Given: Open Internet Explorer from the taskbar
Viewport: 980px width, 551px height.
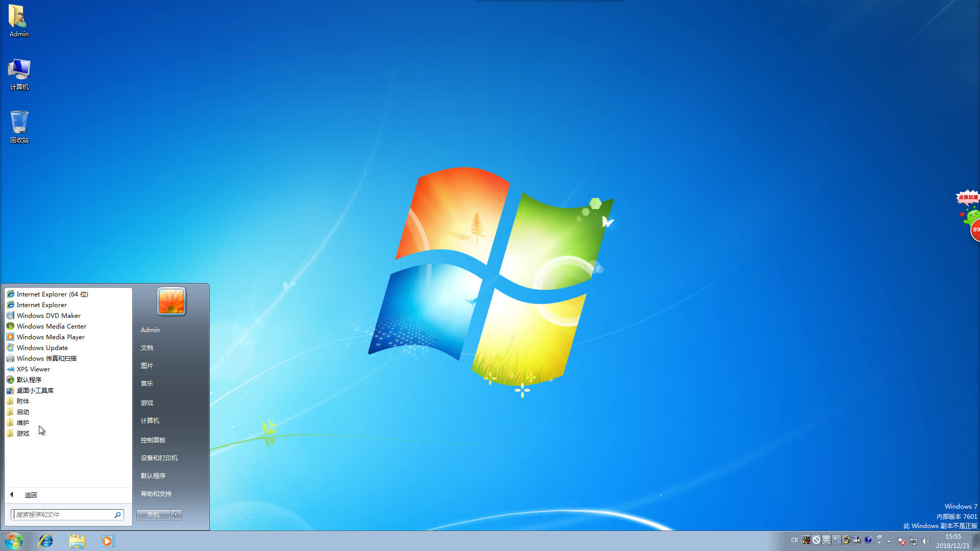Looking at the screenshot, I should 46,541.
